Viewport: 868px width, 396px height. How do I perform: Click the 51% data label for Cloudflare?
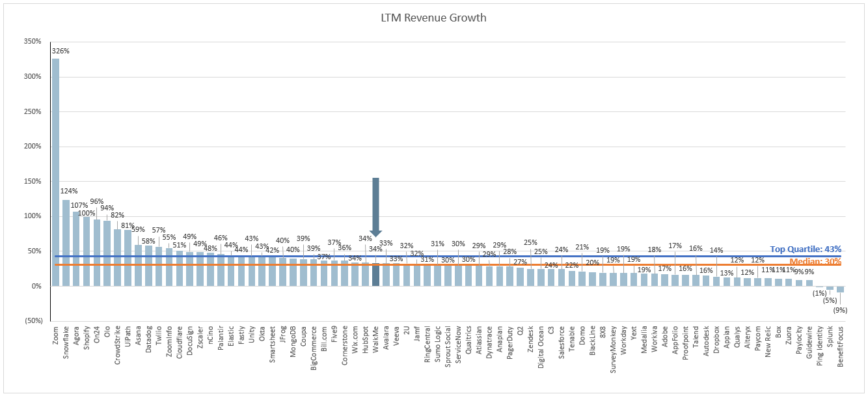coord(180,245)
